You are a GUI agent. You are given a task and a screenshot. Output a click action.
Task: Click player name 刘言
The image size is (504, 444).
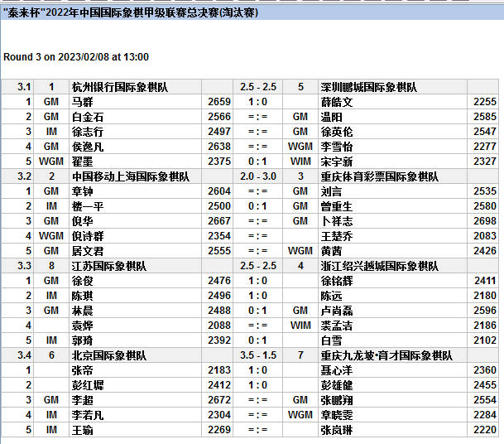331,191
